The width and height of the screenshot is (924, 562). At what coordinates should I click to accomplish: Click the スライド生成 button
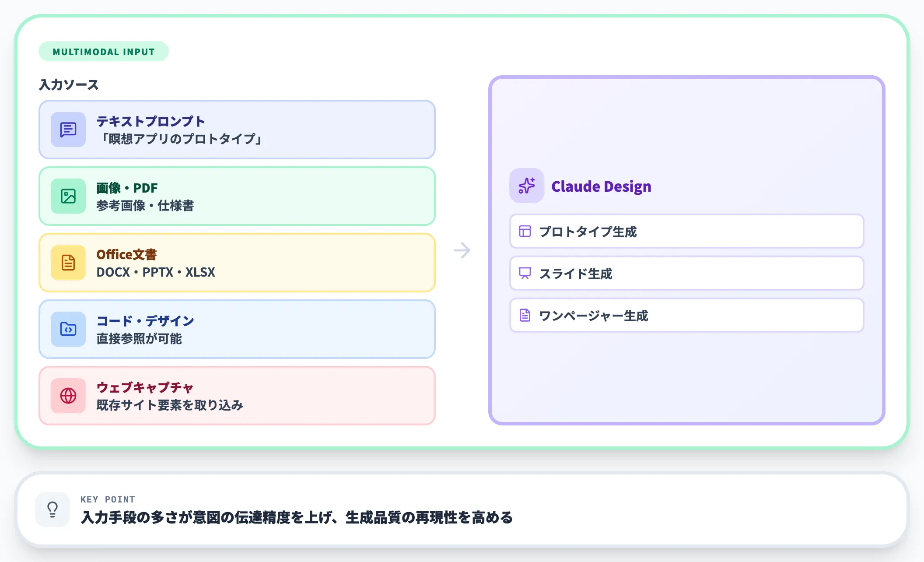[x=687, y=274]
